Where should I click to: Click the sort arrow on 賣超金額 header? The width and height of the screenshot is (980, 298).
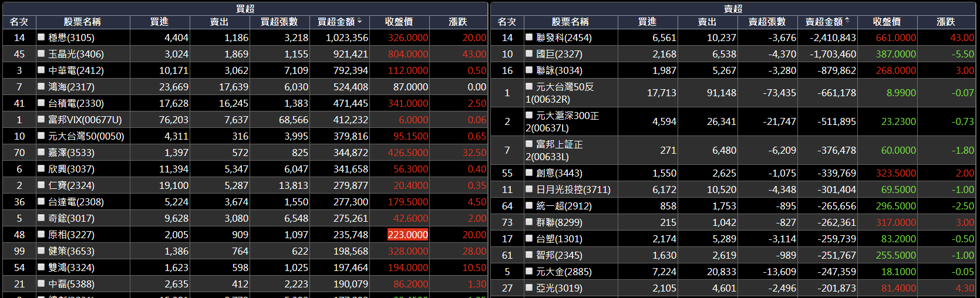coord(847,21)
